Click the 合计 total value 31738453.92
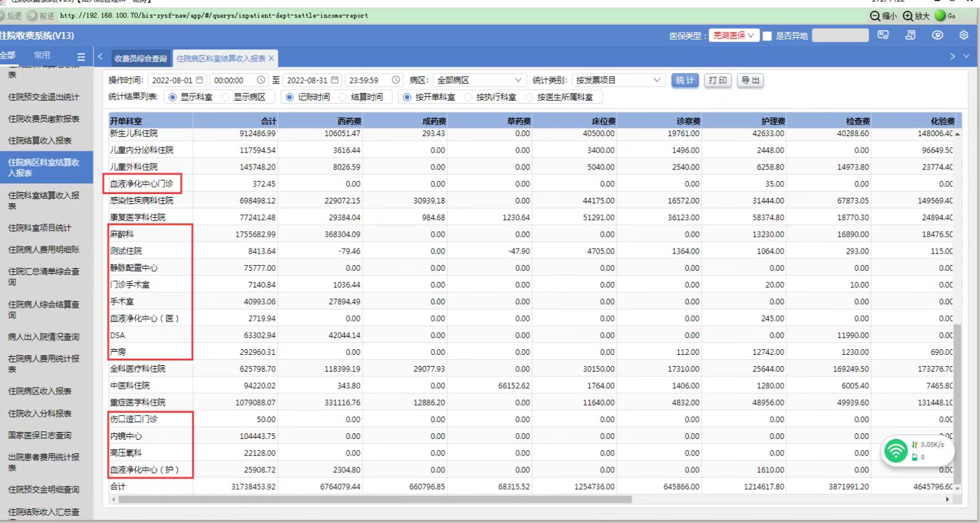The width and height of the screenshot is (980, 523). pos(254,487)
